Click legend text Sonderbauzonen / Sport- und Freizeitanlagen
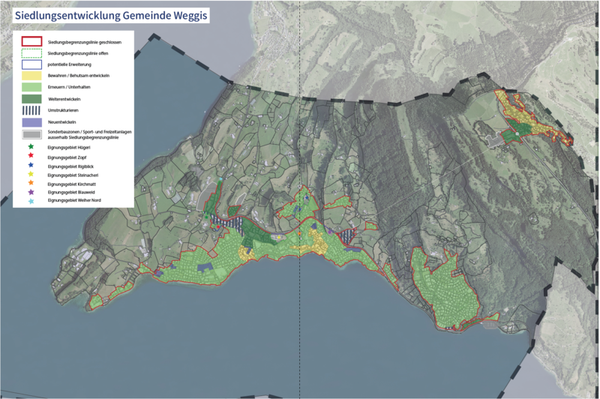Image resolution: width=600 pixels, height=399 pixels. tap(90, 132)
